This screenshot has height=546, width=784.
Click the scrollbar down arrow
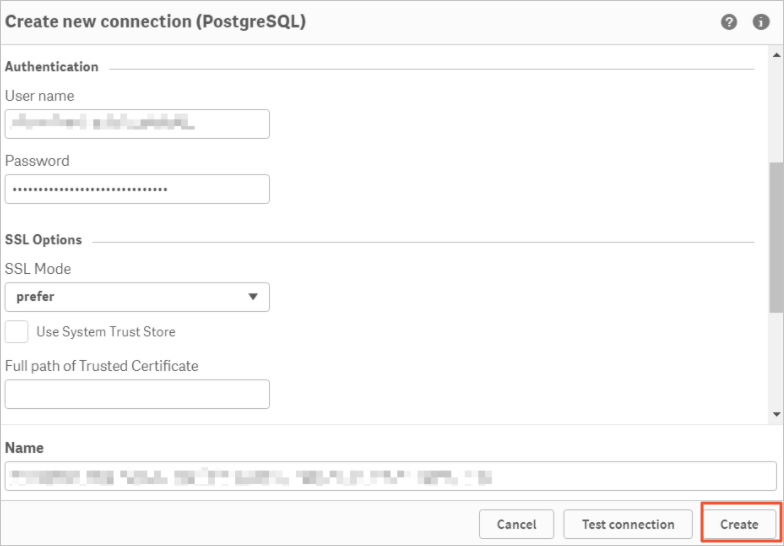pyautogui.click(x=776, y=414)
